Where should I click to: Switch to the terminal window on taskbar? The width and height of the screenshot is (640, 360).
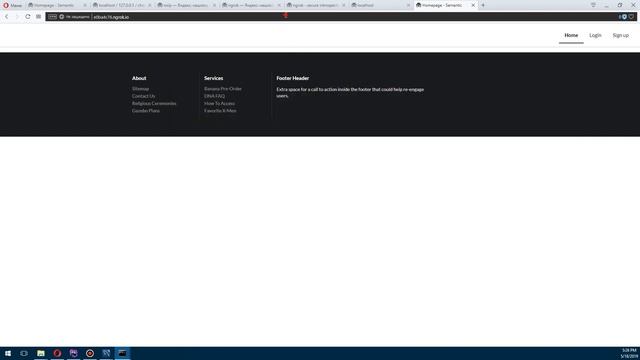pos(122,353)
